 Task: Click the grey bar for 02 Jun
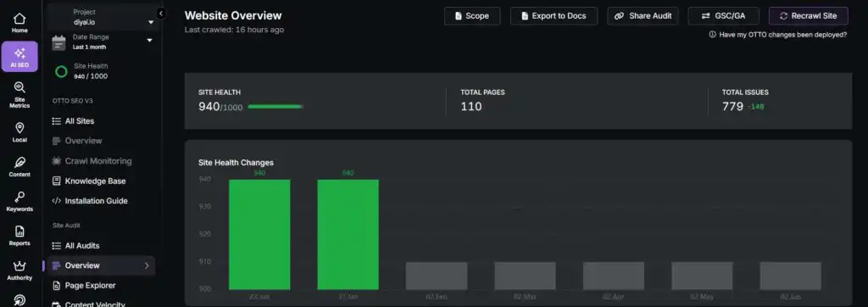click(791, 276)
